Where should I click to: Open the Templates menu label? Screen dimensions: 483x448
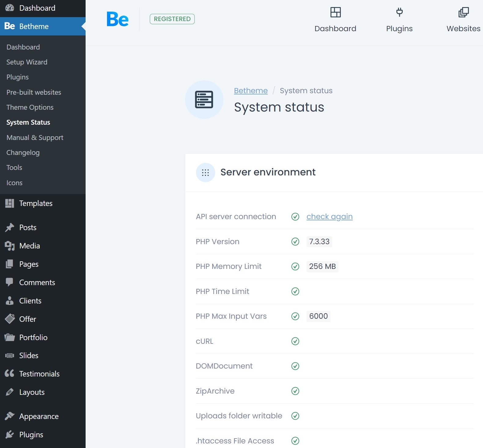point(36,203)
